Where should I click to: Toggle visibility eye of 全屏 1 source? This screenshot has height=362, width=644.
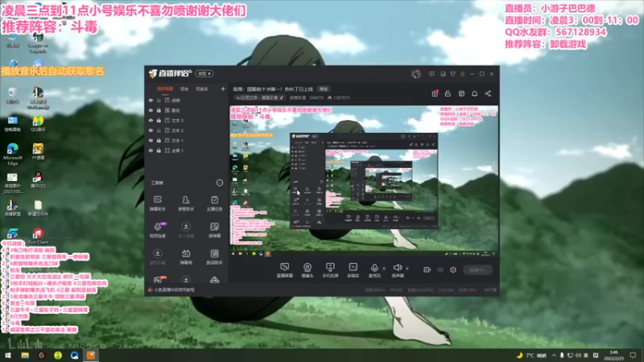coord(151,150)
